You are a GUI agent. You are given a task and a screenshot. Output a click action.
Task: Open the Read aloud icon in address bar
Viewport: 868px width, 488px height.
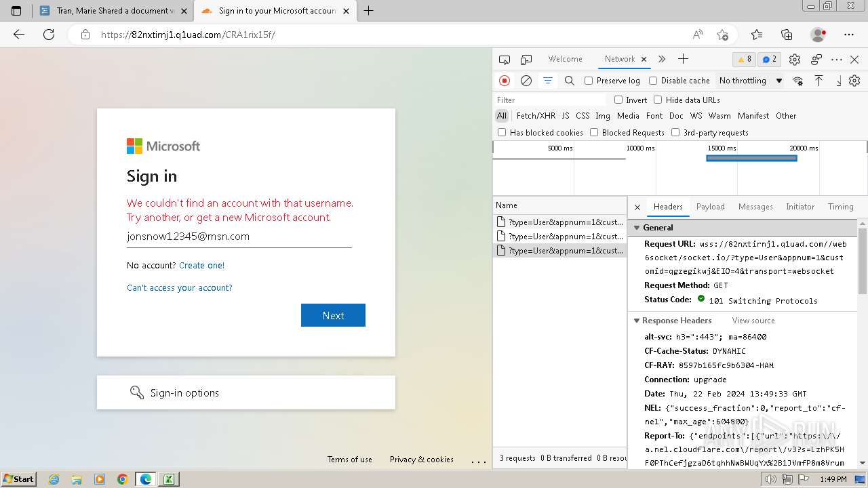698,35
